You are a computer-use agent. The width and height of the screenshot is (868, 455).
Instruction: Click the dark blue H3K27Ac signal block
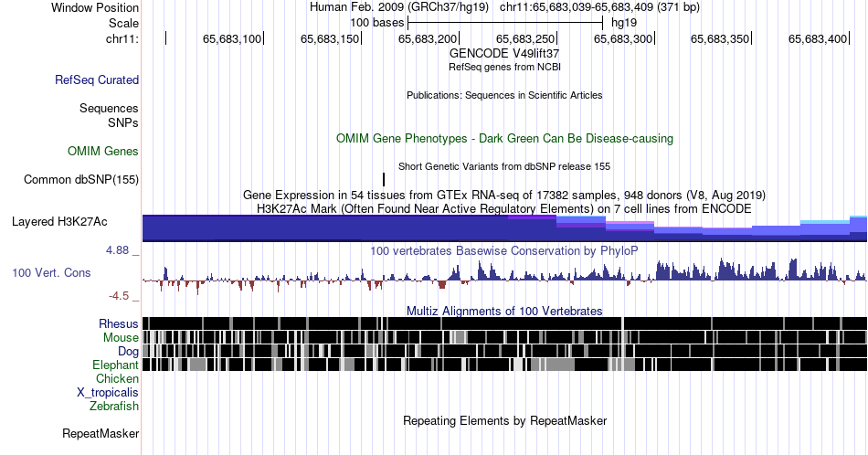(x=504, y=228)
